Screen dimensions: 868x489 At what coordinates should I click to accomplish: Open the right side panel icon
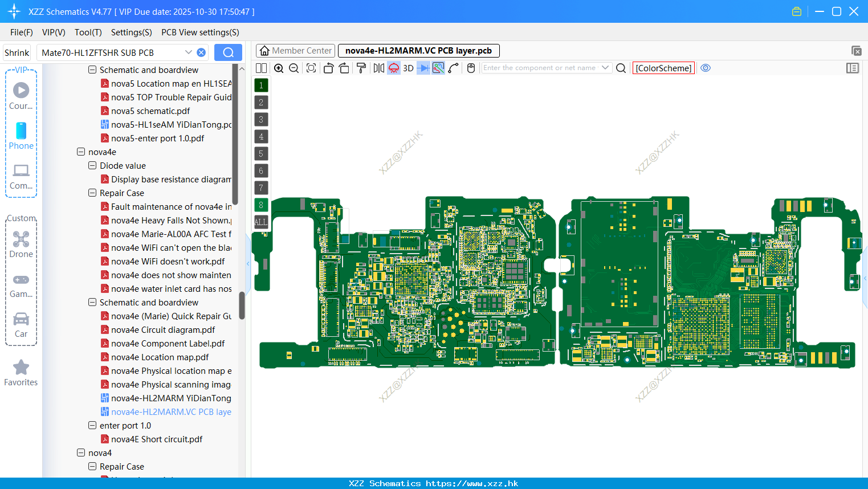(x=853, y=68)
